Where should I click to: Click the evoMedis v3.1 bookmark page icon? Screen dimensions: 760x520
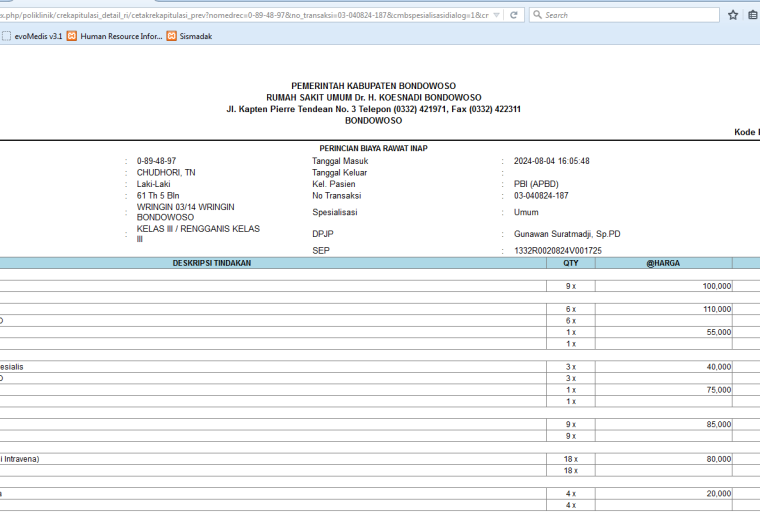coord(6,36)
